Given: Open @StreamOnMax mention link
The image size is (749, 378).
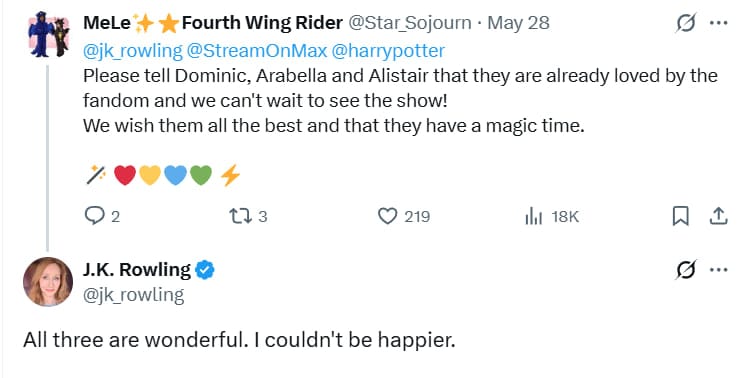Looking at the screenshot, I should point(257,51).
